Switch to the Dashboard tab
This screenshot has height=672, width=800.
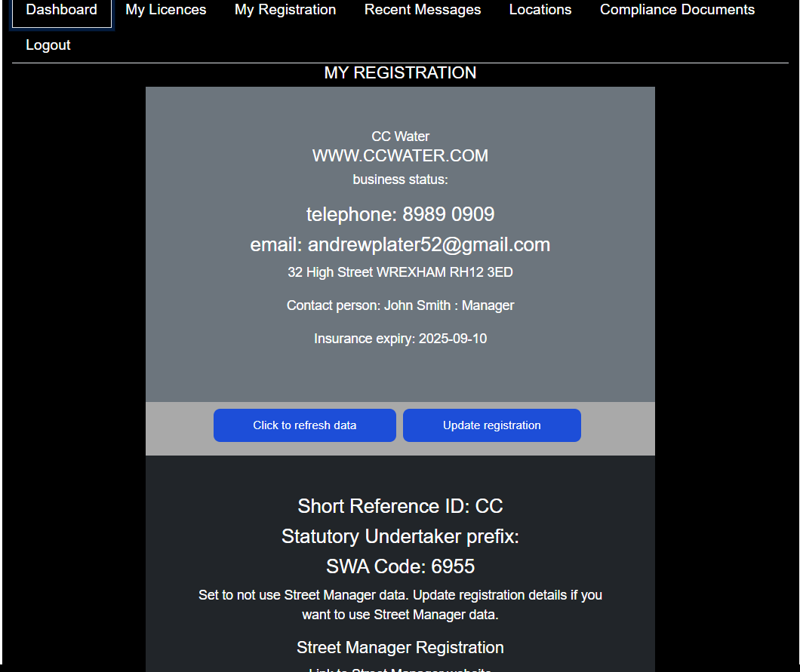[61, 10]
